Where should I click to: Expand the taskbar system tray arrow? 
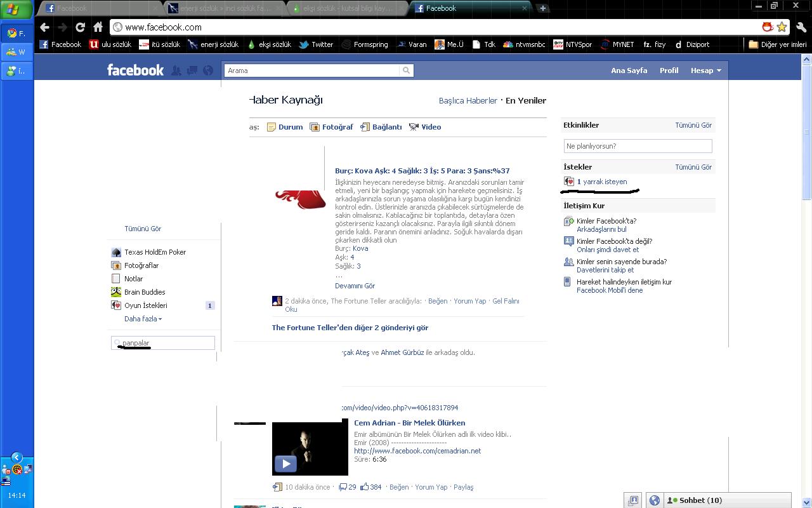[x=16, y=457]
